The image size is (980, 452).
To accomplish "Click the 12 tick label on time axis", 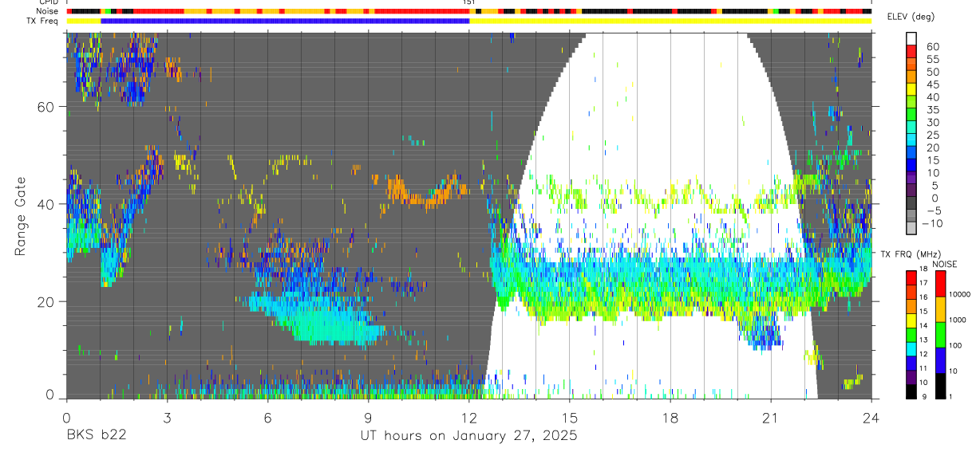I will tap(469, 418).
